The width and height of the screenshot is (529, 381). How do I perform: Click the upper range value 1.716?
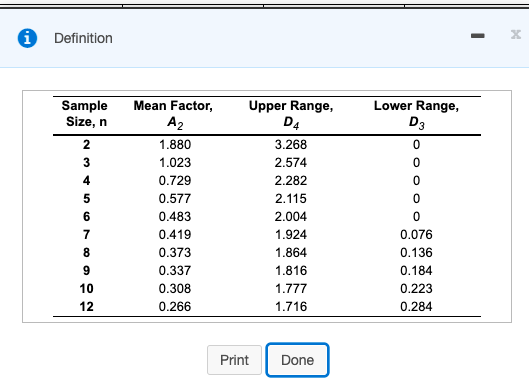(291, 306)
